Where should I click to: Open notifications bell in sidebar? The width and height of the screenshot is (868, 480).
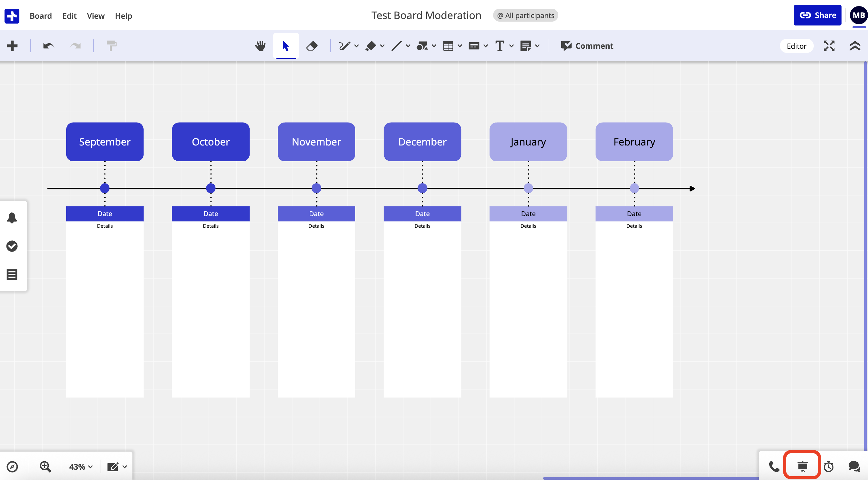pyautogui.click(x=12, y=218)
